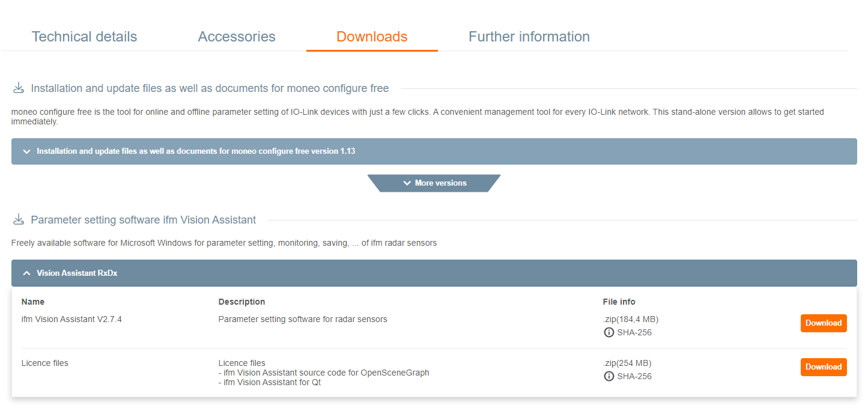Click the Name column header
This screenshot has height=411, width=868.
pos(33,302)
